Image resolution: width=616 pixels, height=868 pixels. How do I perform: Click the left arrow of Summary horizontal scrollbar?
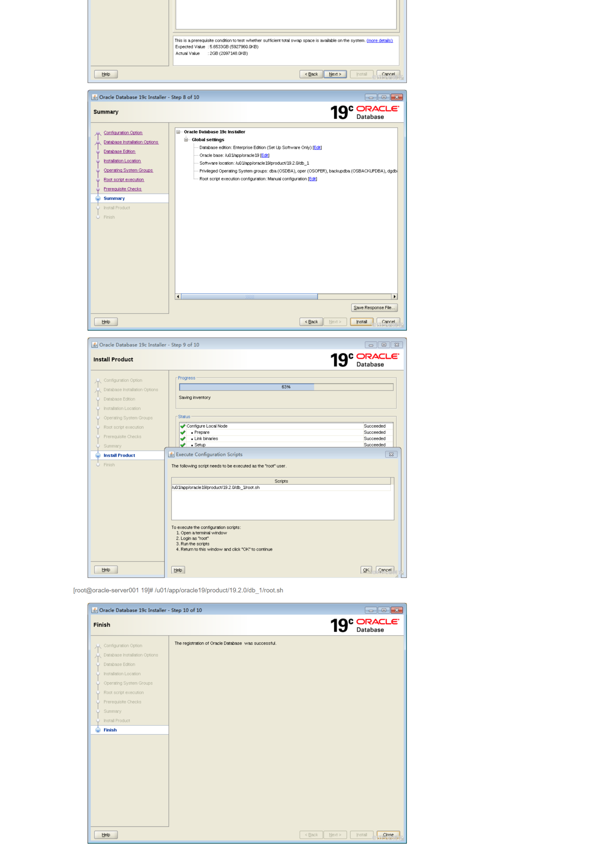point(178,296)
